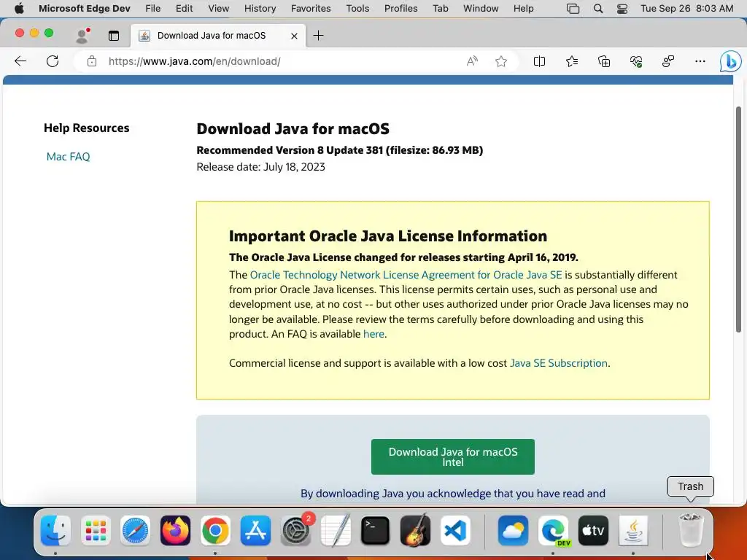Open the vertical tabs actions menu
This screenshot has width=747, height=560.
pyautogui.click(x=113, y=36)
